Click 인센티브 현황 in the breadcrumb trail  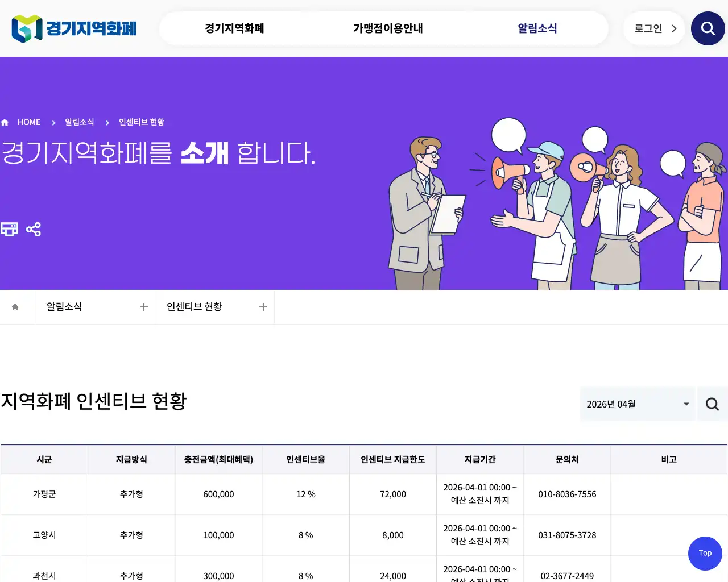click(x=142, y=122)
